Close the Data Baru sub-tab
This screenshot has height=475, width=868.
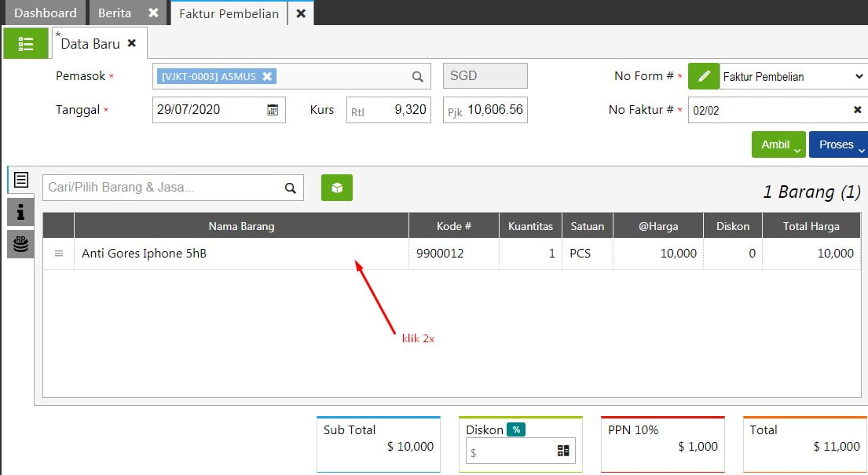132,42
